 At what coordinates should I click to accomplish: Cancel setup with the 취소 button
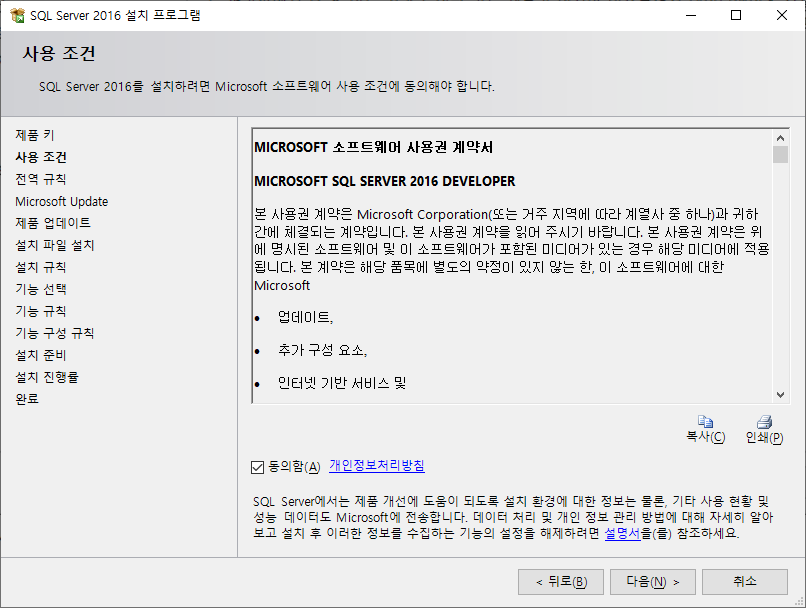coord(745,582)
